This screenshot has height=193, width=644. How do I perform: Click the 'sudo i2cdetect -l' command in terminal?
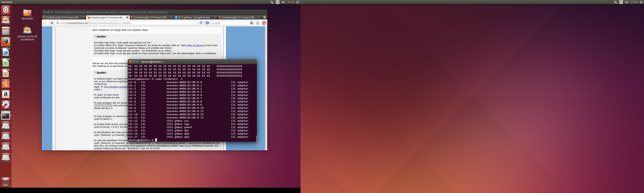point(169,79)
